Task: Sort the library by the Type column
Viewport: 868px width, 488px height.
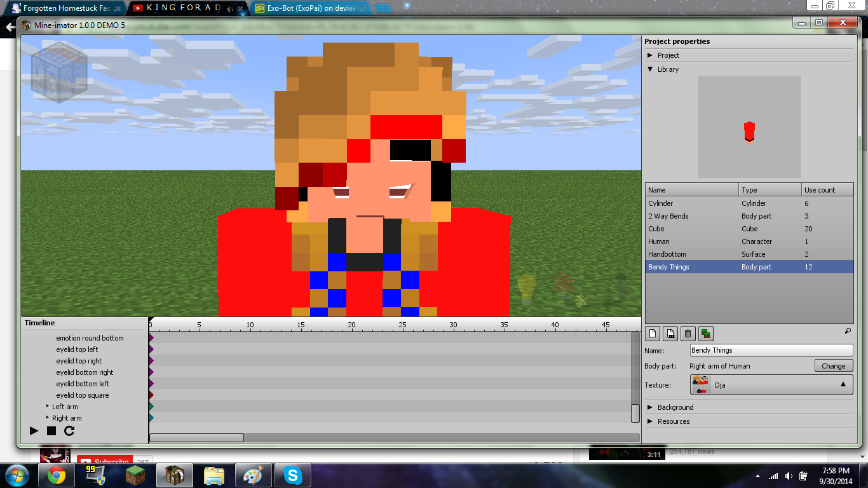Action: 770,190
